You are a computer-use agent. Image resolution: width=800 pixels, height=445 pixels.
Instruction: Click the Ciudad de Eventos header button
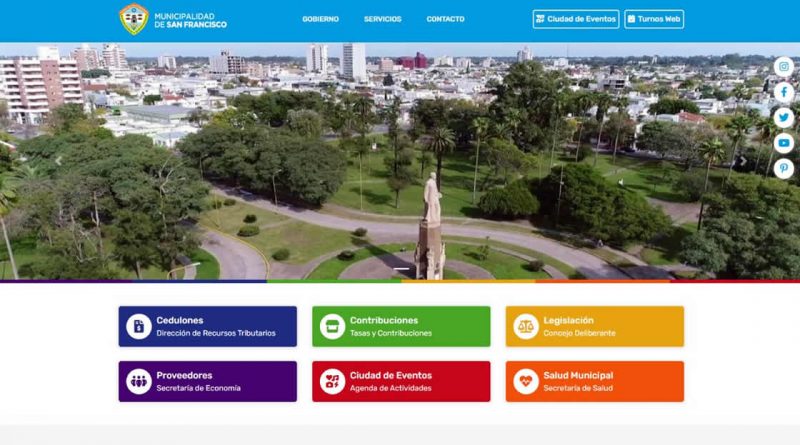point(576,19)
